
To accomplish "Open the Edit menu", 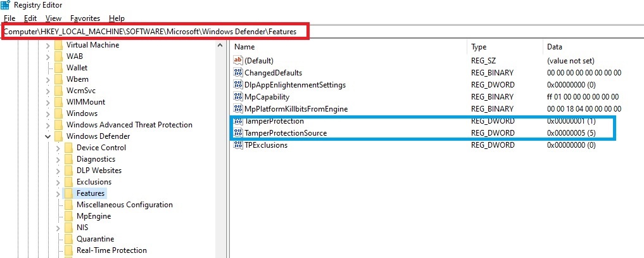I will (30, 18).
